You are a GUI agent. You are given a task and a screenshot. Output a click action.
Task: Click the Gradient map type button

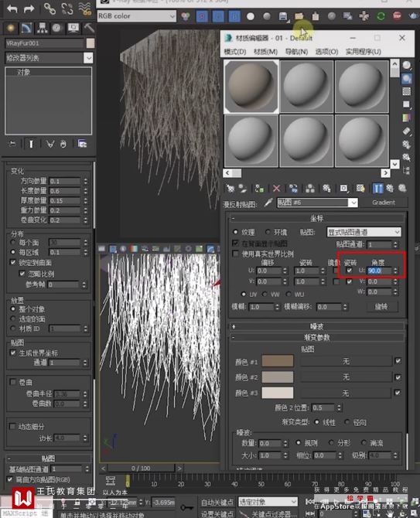click(x=384, y=203)
